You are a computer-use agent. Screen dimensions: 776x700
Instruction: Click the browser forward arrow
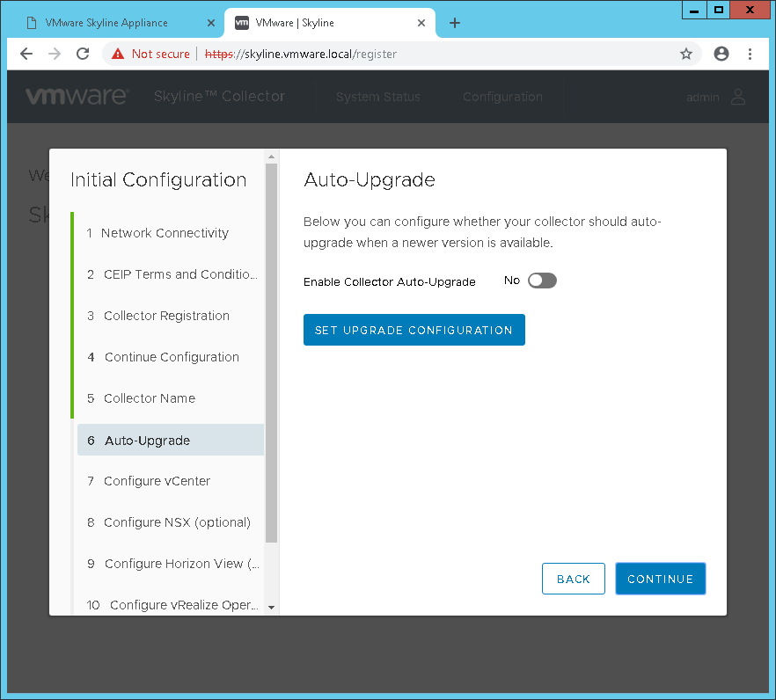(55, 54)
